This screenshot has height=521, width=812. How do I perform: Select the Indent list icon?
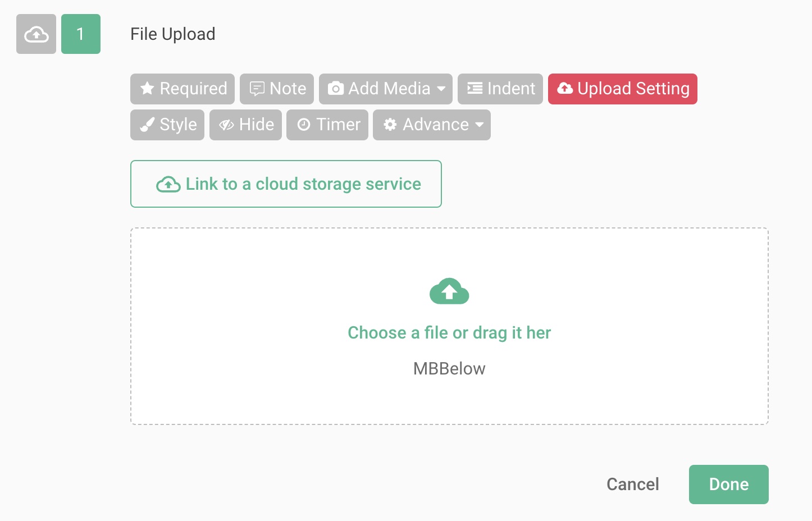473,88
